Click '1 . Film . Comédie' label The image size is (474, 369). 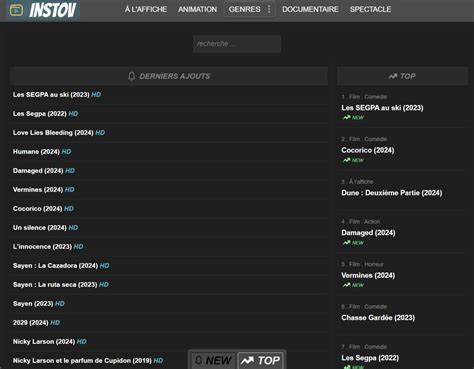click(364, 97)
